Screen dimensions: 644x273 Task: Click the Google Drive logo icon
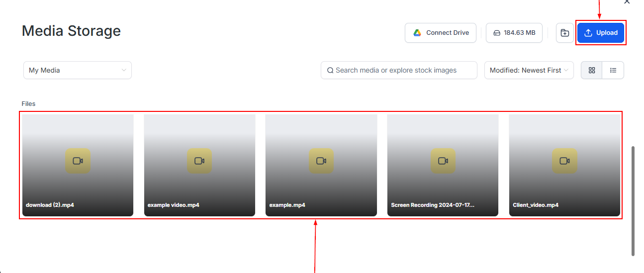(417, 33)
